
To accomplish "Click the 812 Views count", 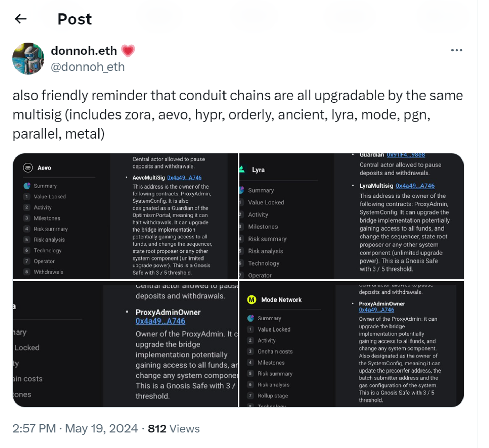I will 174,429.
